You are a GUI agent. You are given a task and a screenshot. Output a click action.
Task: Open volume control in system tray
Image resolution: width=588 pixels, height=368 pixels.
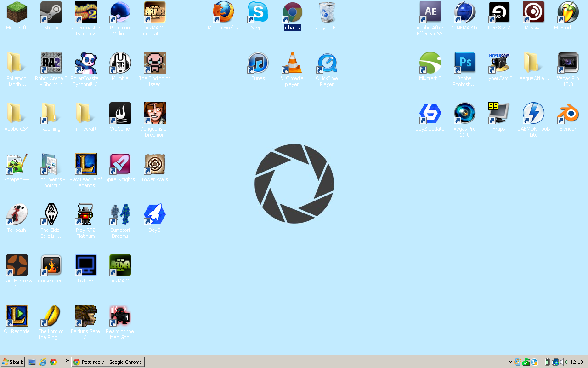coord(563,362)
